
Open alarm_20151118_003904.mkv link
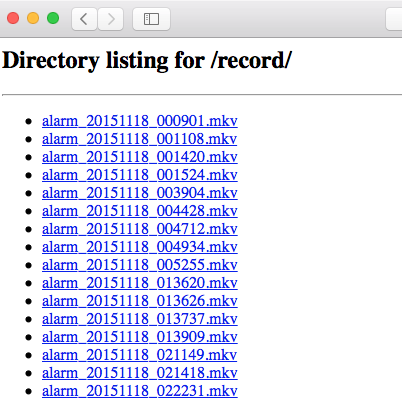coord(140,193)
